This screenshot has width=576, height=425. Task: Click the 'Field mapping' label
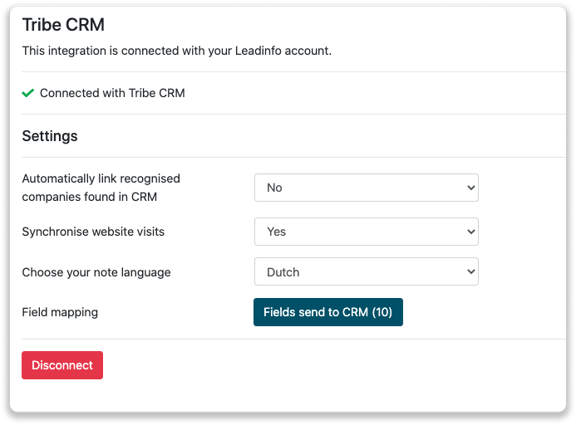60,312
